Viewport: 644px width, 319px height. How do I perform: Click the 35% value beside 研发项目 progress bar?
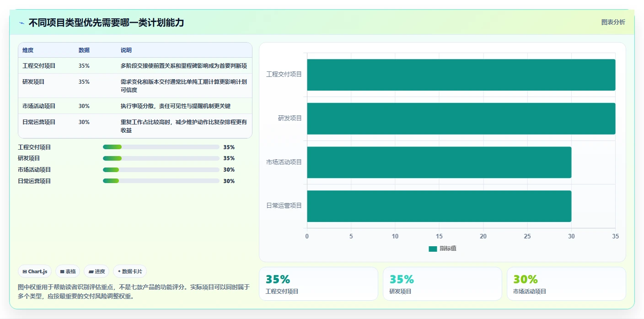coord(229,158)
